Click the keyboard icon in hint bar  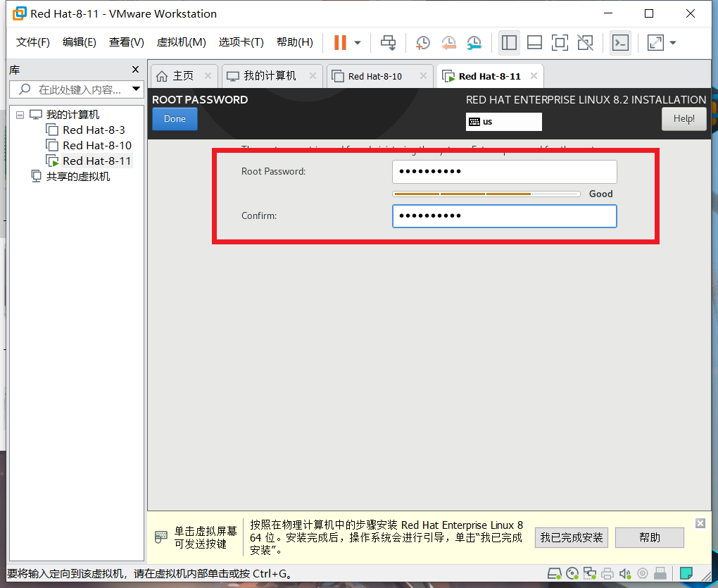point(160,537)
